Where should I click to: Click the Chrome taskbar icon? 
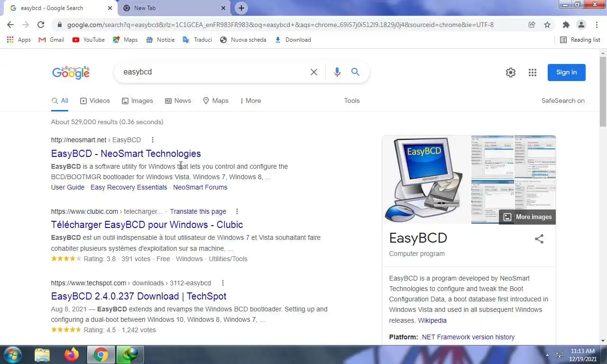101,355
